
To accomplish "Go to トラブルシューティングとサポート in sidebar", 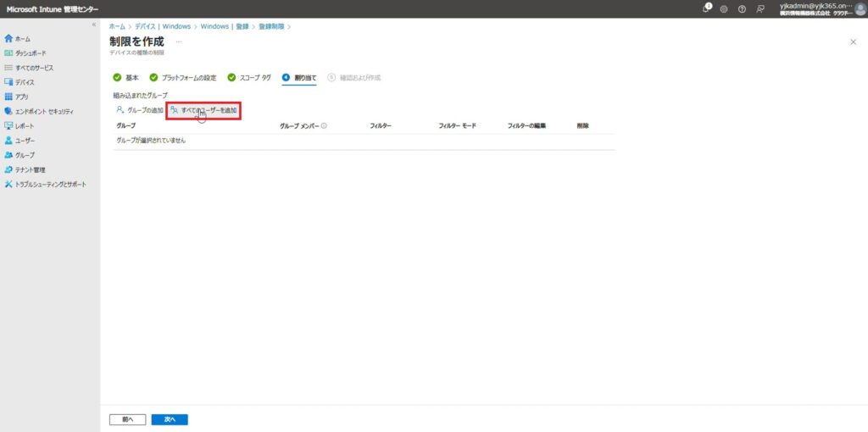I will (x=50, y=184).
